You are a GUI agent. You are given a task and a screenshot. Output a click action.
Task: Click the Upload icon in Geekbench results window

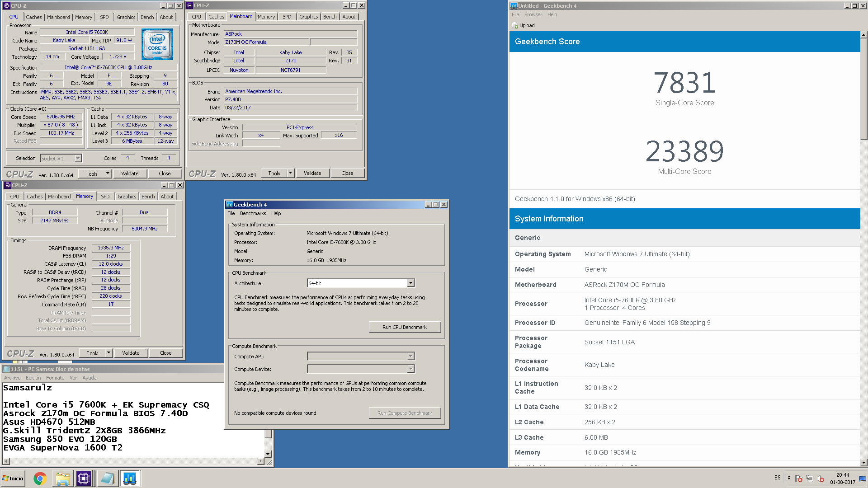tap(515, 25)
